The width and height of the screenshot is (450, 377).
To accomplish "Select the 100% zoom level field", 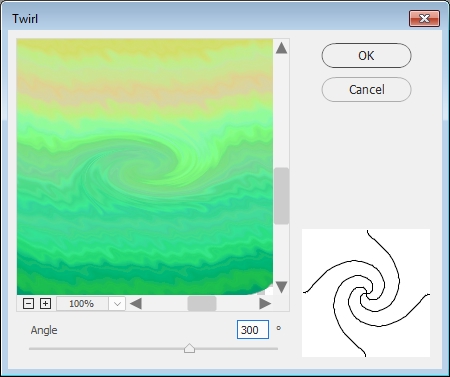I will 82,304.
